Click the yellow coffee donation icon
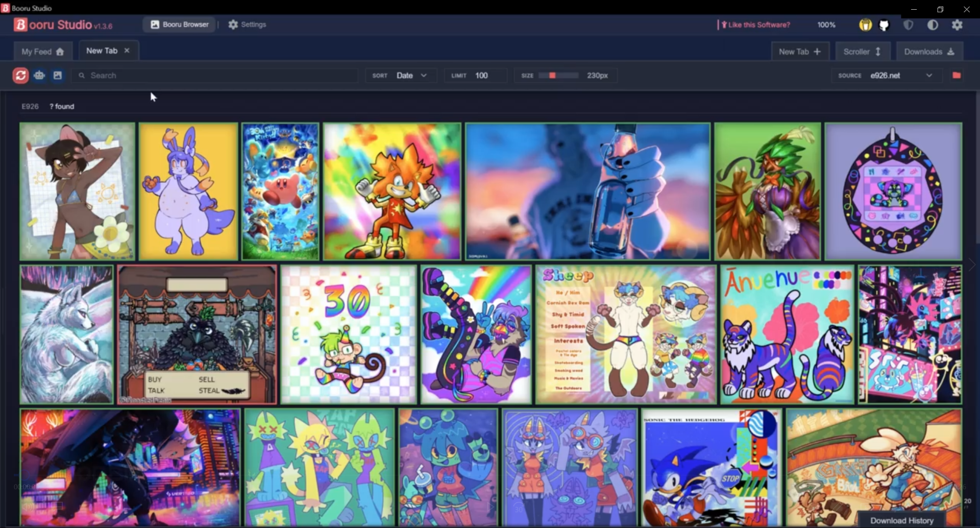 coord(865,25)
